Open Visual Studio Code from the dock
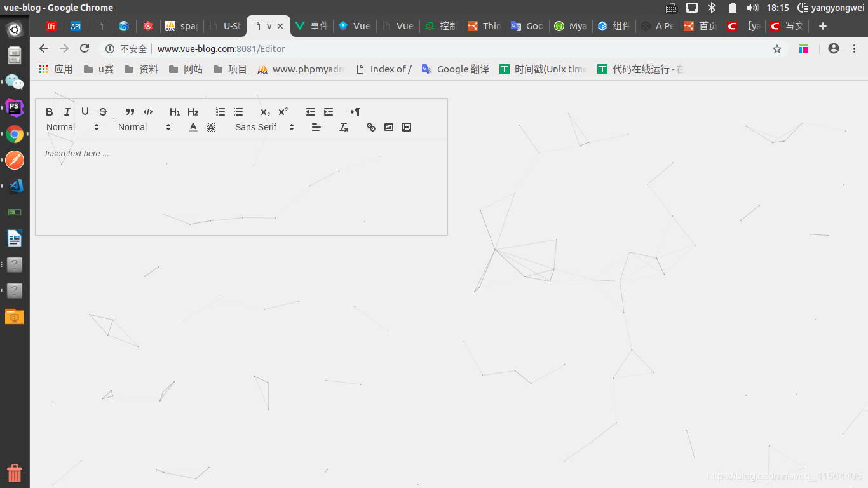The height and width of the screenshot is (488, 868). tap(15, 186)
